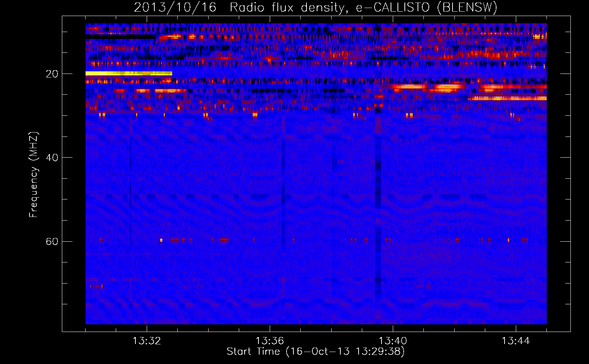This screenshot has height=364, width=589.
Task: Click the frequency tick label '20'
Action: coord(52,74)
